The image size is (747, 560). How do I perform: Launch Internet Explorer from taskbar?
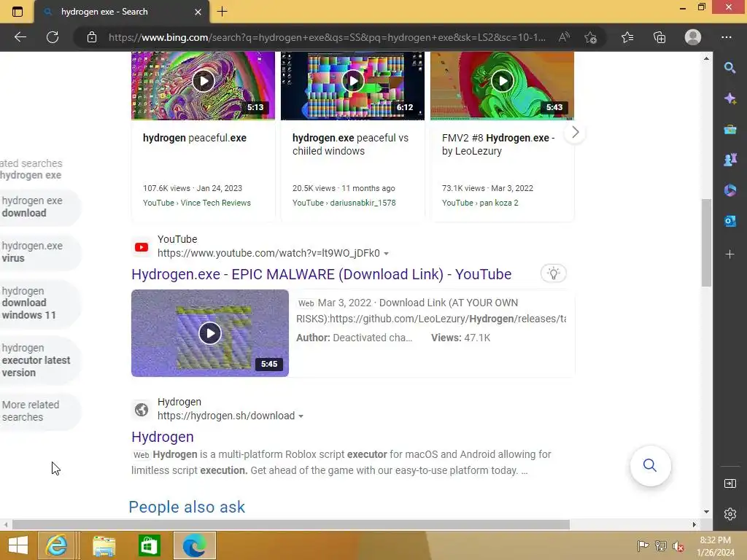coord(56,545)
